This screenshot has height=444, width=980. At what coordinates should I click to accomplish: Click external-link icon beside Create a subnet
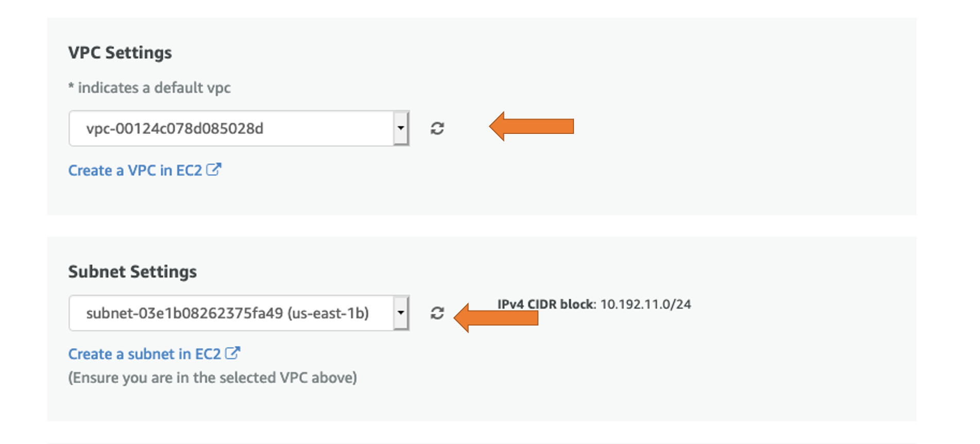233,353
